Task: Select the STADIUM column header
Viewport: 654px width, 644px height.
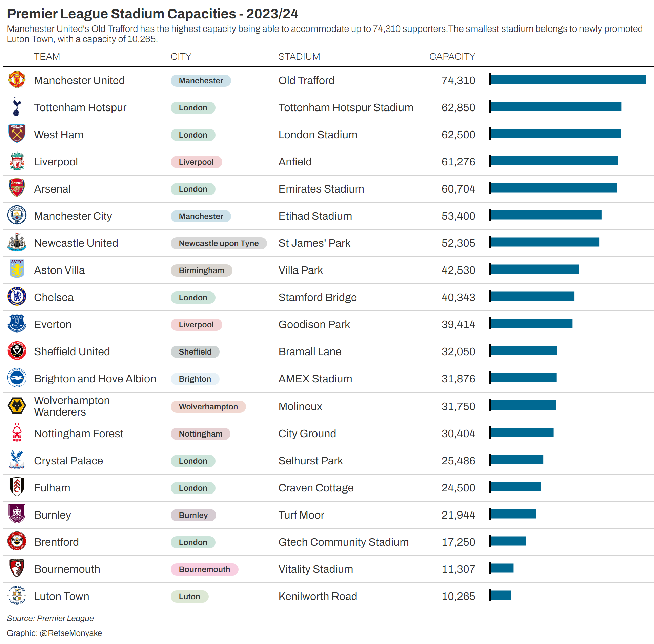Action: click(x=299, y=57)
